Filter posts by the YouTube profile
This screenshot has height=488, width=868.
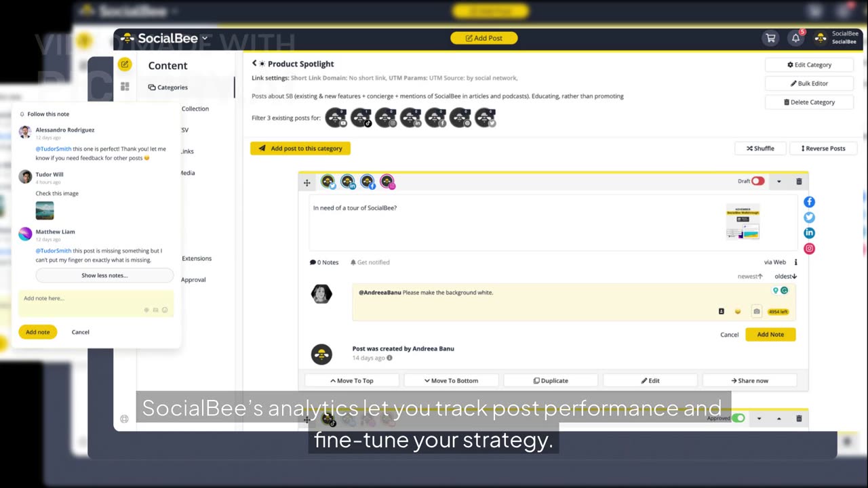click(x=336, y=118)
